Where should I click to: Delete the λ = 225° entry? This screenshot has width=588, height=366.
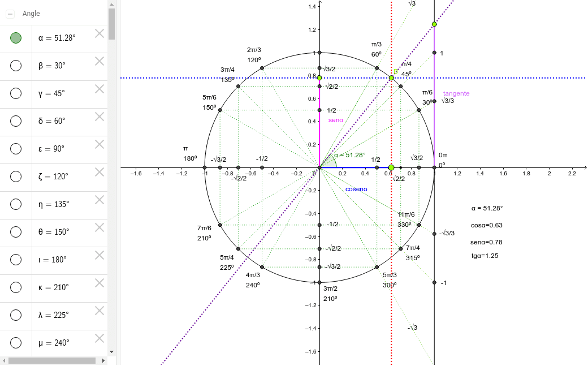tap(100, 311)
